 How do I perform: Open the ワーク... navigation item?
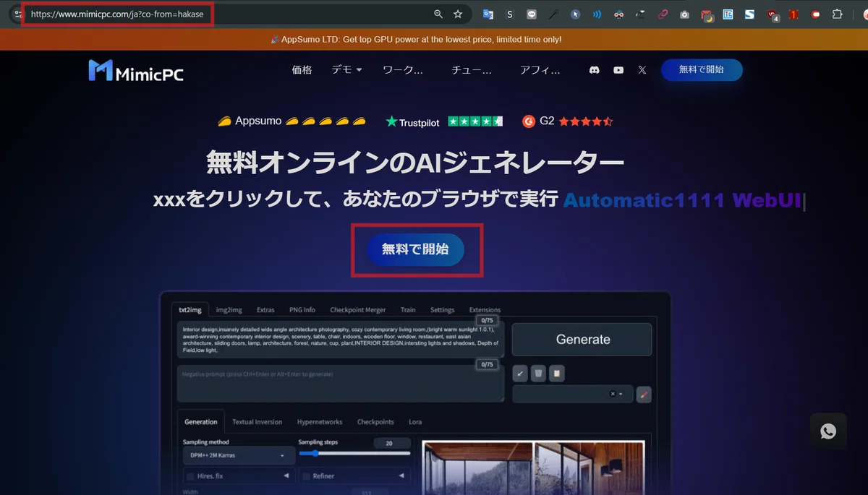[x=403, y=70]
